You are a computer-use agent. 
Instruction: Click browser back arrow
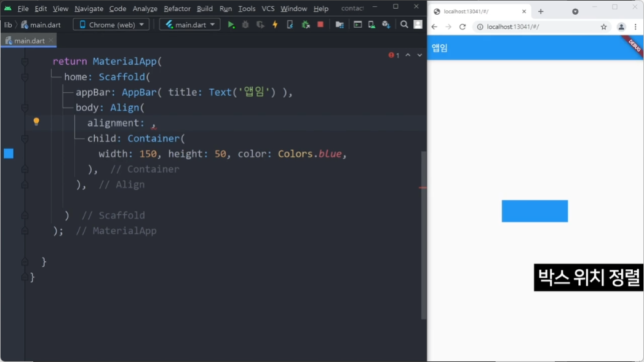coord(434,26)
